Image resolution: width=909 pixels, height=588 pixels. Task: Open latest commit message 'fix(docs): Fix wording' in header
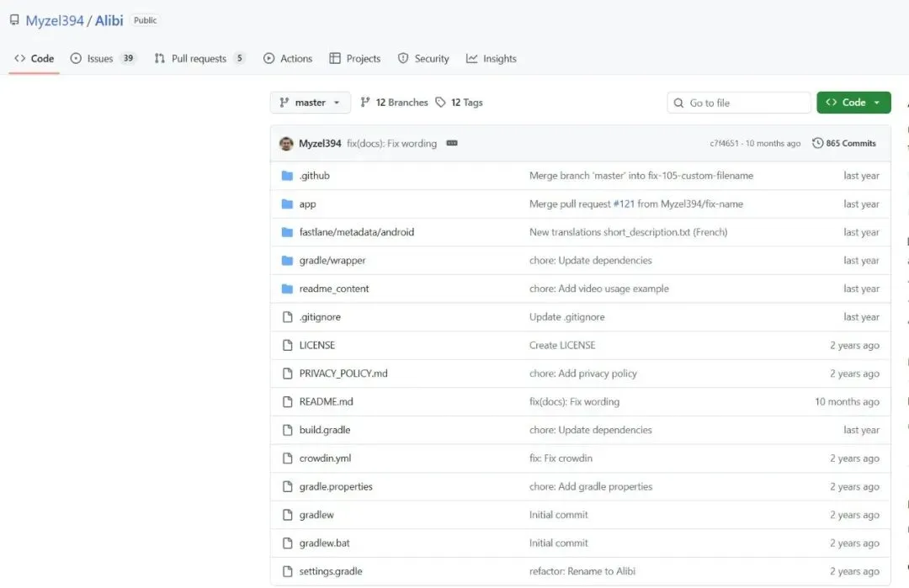[x=392, y=144]
